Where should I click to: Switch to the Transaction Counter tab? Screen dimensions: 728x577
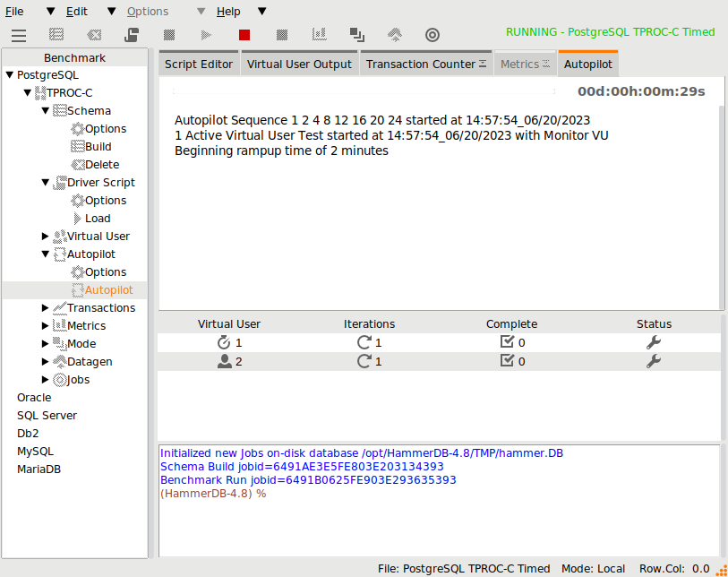tap(426, 64)
